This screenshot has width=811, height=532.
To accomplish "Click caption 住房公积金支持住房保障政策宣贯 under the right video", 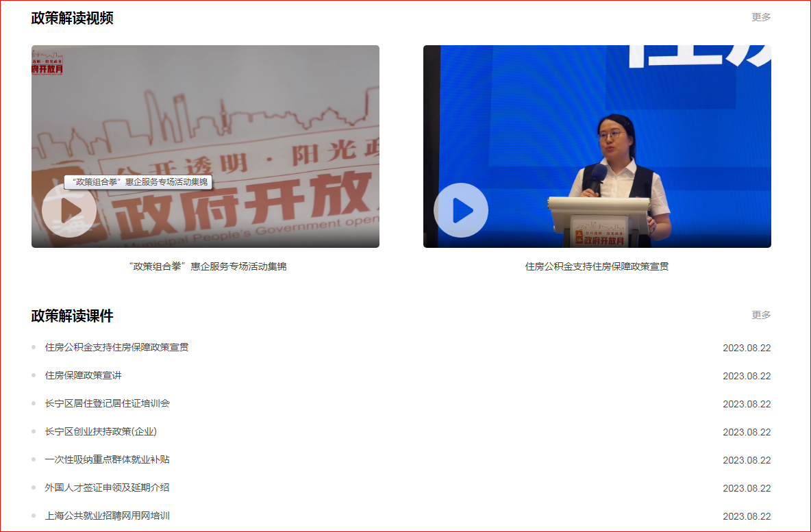I will tap(597, 267).
